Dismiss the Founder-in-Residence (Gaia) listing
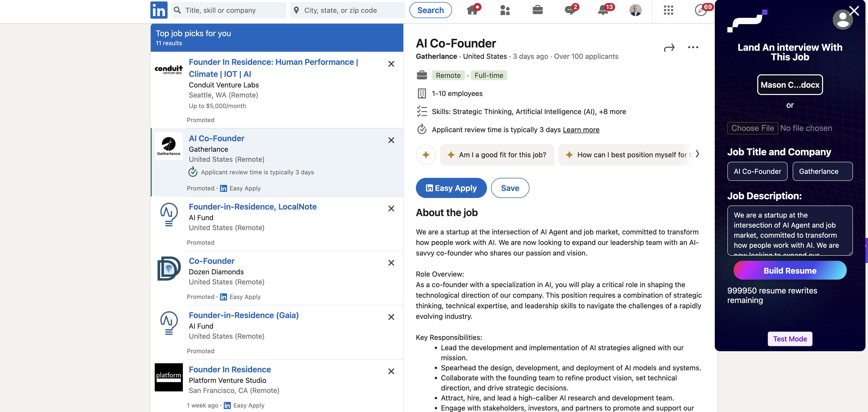This screenshot has height=412, width=868. click(x=391, y=317)
